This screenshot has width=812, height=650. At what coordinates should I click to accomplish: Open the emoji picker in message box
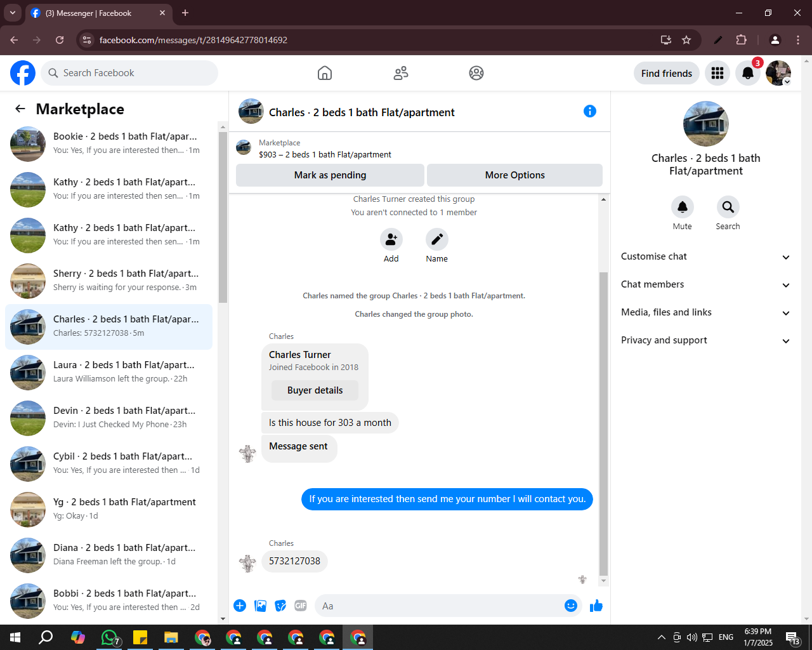(x=571, y=606)
